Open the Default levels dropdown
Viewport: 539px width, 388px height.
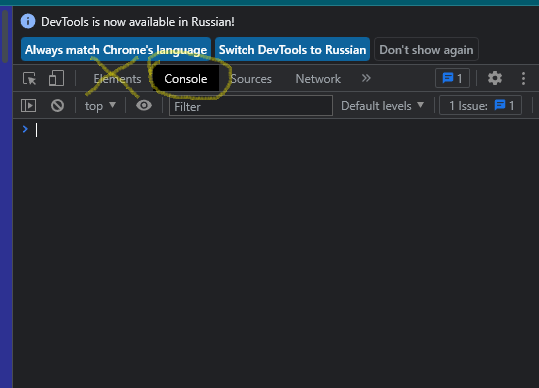pyautogui.click(x=382, y=106)
